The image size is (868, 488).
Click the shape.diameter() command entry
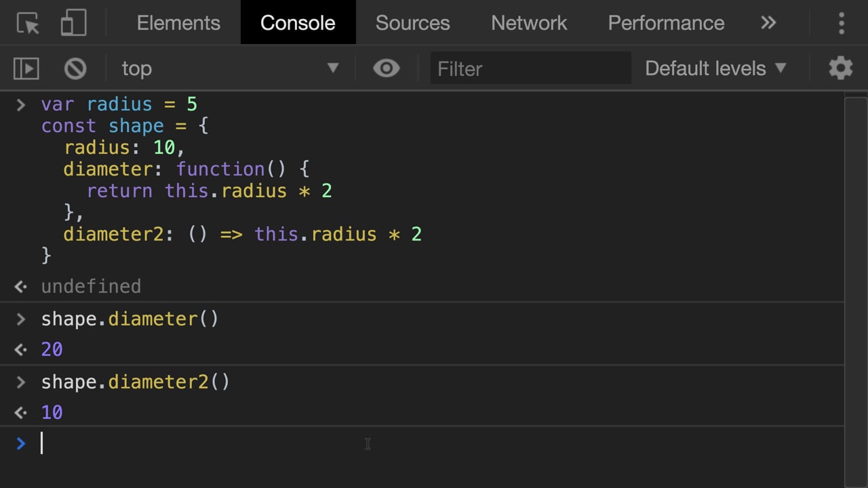pos(130,319)
